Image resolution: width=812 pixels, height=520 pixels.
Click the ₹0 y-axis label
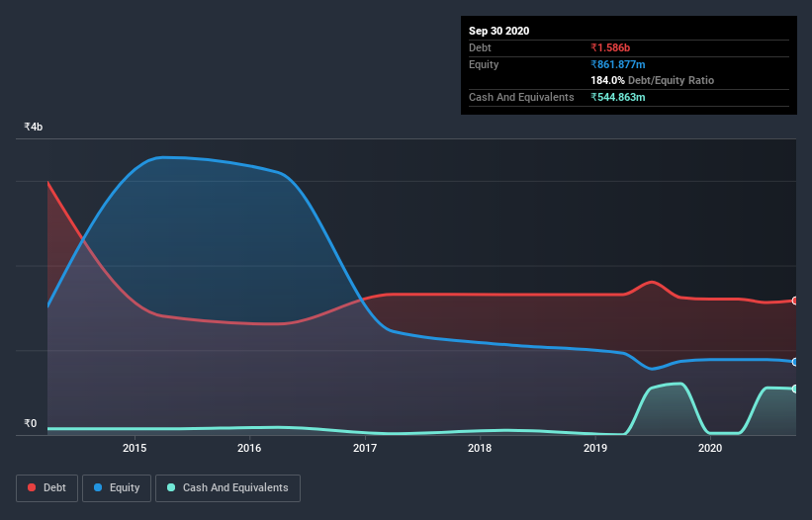click(30, 423)
